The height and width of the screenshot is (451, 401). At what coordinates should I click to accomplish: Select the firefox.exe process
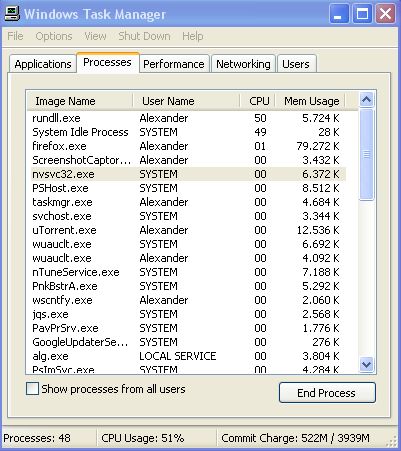pos(188,146)
